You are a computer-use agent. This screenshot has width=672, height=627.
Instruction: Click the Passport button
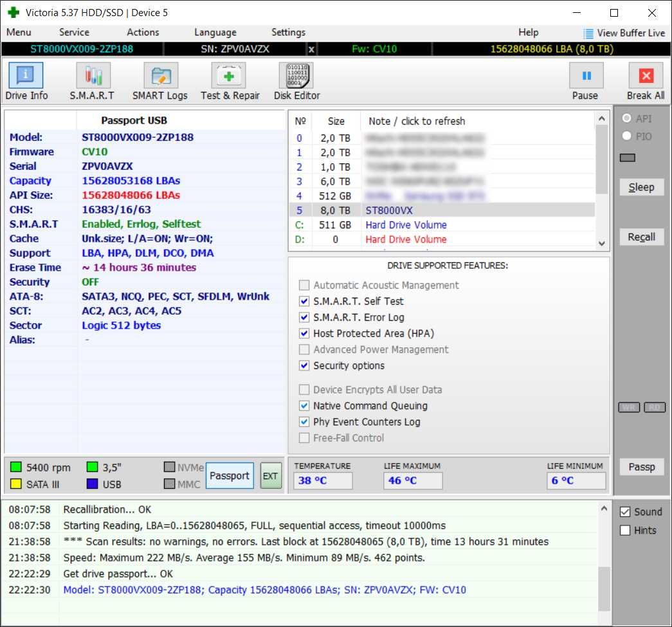[230, 476]
